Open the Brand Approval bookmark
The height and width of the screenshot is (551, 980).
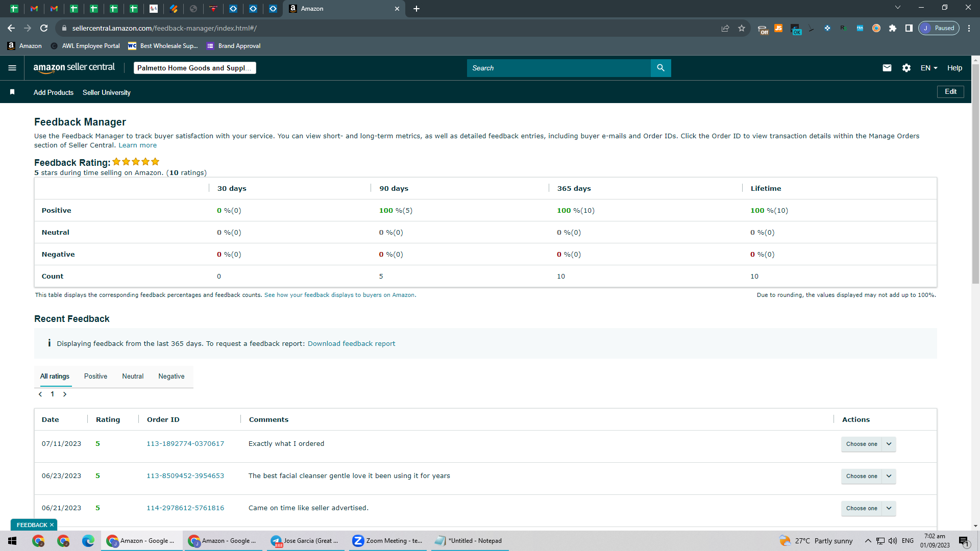point(234,46)
